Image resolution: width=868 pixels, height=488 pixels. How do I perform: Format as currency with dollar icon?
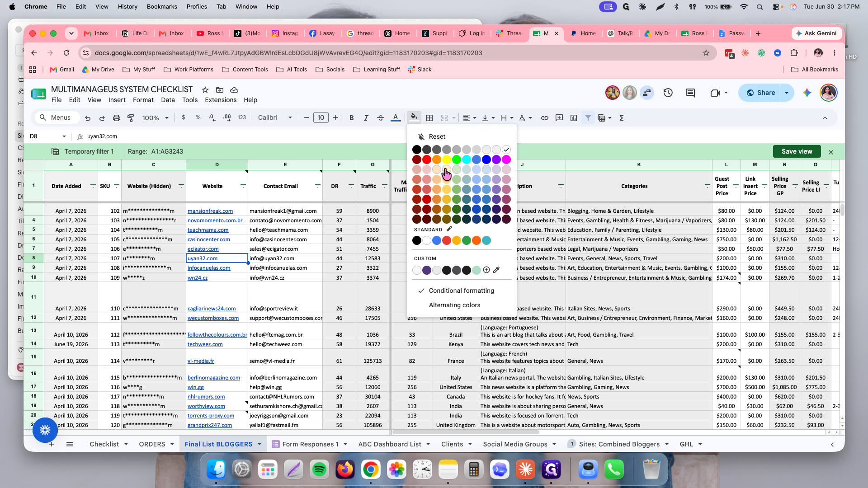point(183,117)
